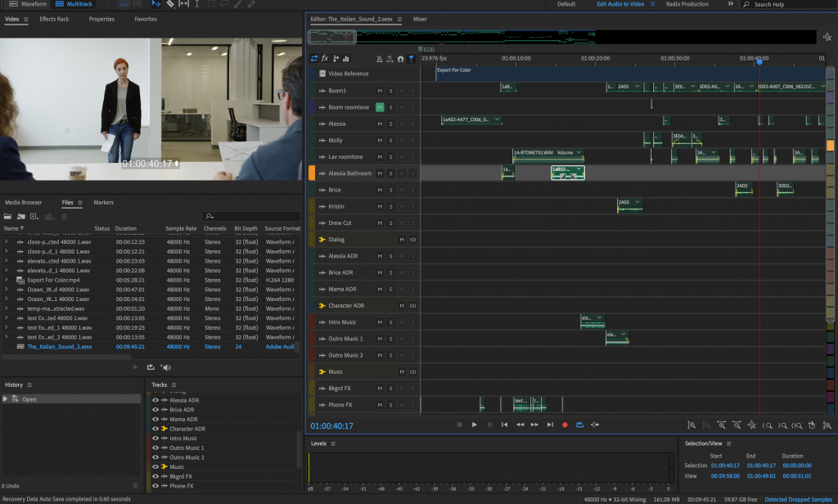Click Auto-play speaker icon in Files panel
Screen dimensions: 838x504
click(166, 367)
